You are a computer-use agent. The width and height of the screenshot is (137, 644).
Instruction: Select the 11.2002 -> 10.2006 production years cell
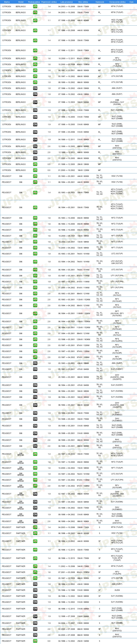[x=66, y=566]
